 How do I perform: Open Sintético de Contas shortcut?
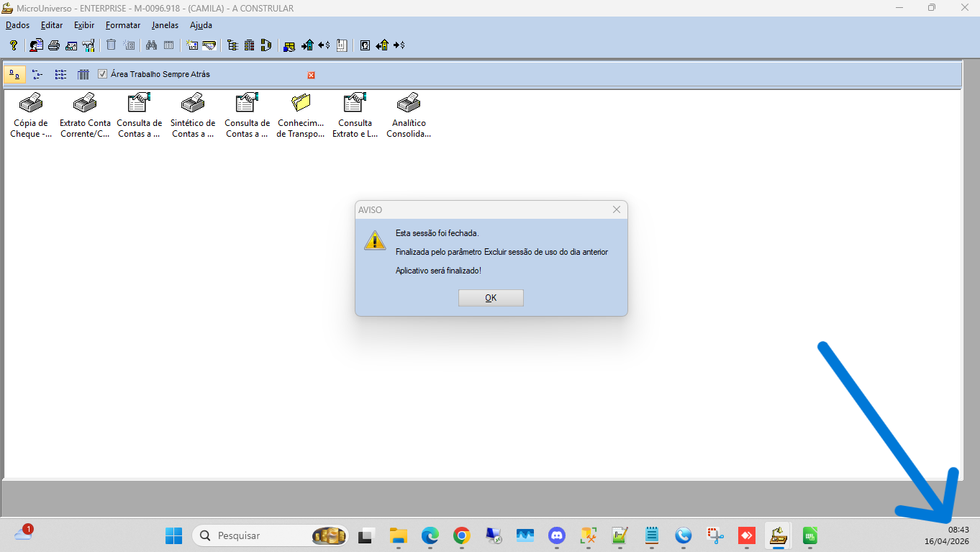(193, 104)
